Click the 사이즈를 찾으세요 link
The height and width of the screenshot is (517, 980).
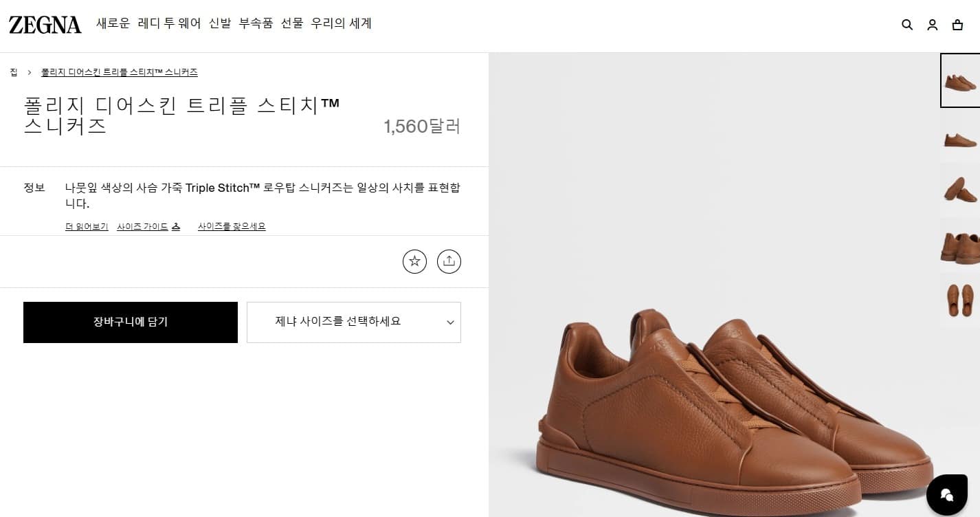pyautogui.click(x=232, y=227)
